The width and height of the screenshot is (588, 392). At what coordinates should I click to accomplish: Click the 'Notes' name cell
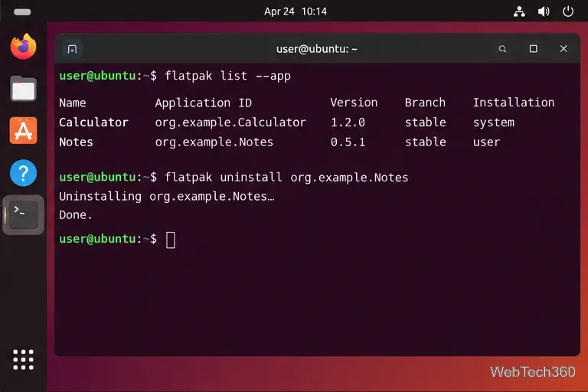(76, 142)
